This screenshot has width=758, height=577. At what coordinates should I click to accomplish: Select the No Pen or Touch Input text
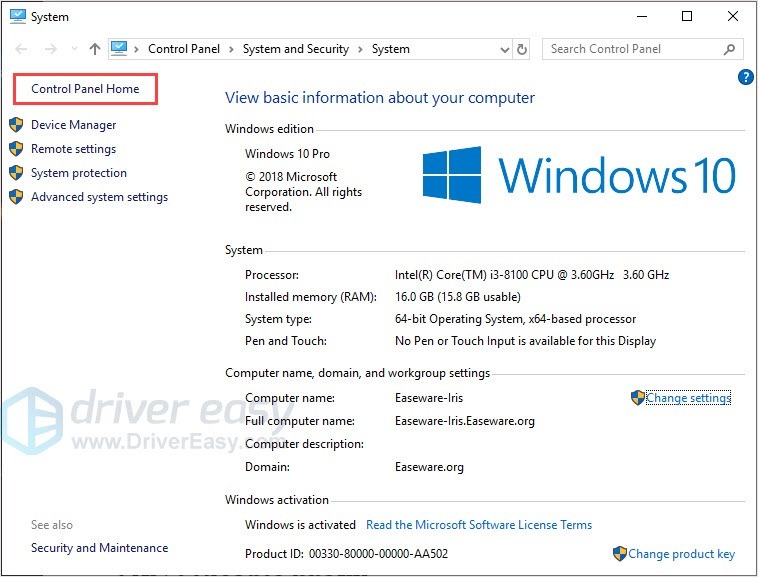(525, 341)
